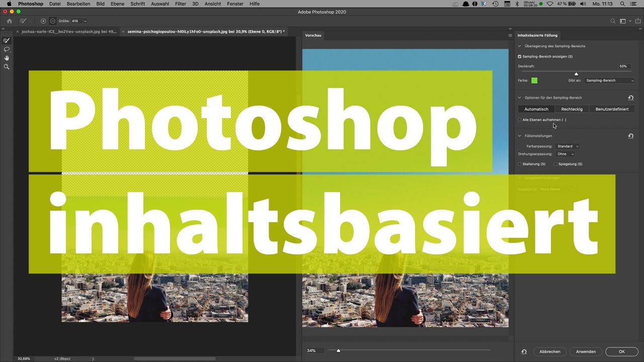Select the Sampling Brush tool
The image size is (644, 362).
pos(7,40)
